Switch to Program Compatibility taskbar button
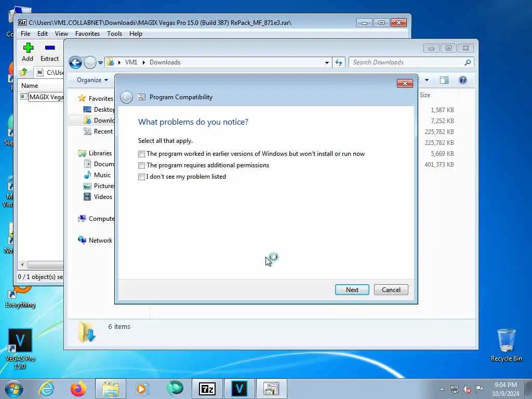The image size is (532, 399). click(271, 389)
